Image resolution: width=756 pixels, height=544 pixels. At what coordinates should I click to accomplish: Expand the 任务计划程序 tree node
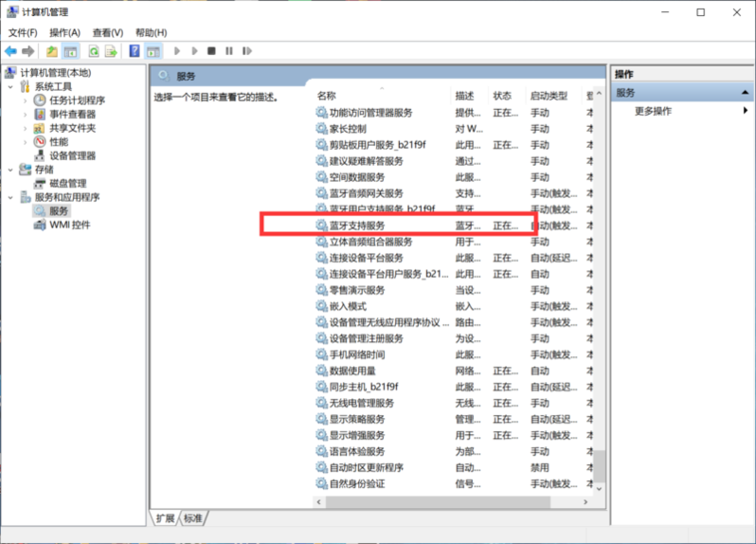(25, 100)
